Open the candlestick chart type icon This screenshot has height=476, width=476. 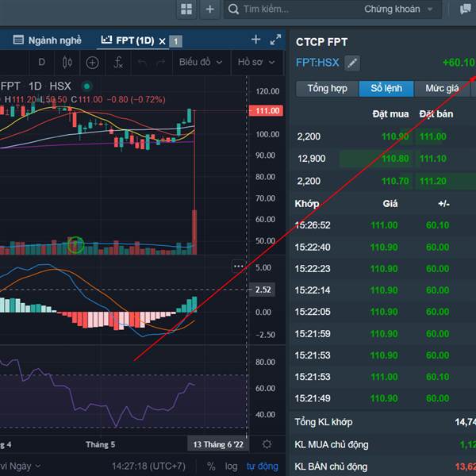pos(67,63)
